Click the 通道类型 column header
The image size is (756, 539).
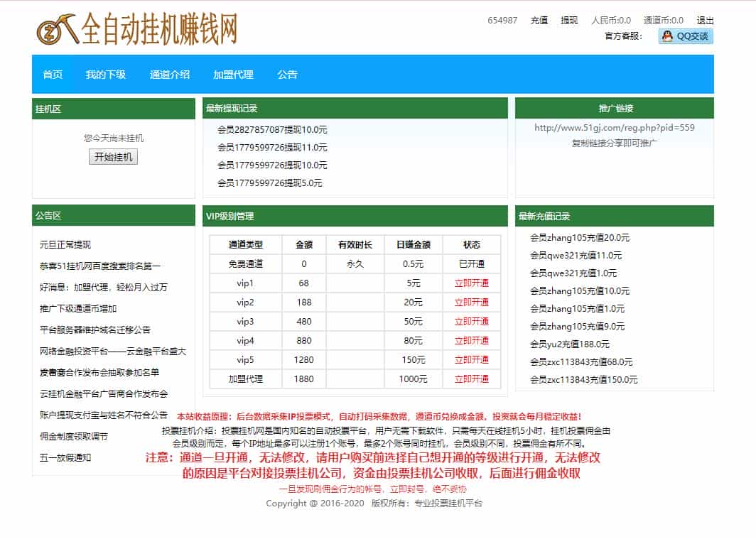[246, 245]
